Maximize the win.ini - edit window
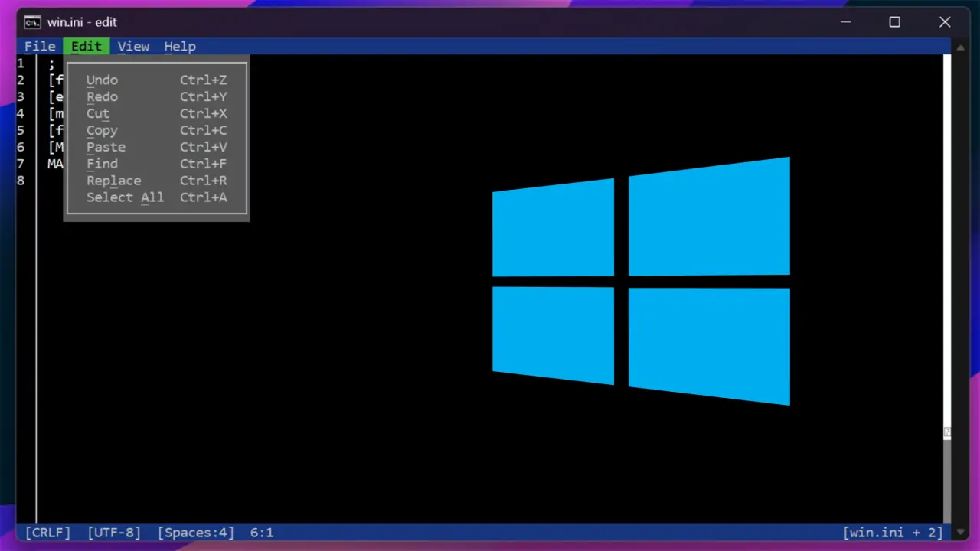Viewport: 980px width, 551px height. (894, 22)
